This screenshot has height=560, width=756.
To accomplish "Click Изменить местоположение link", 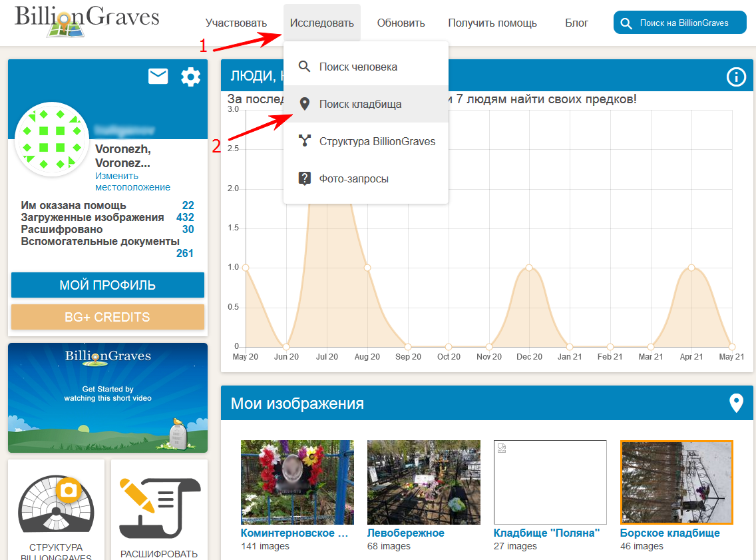I will coord(132,181).
